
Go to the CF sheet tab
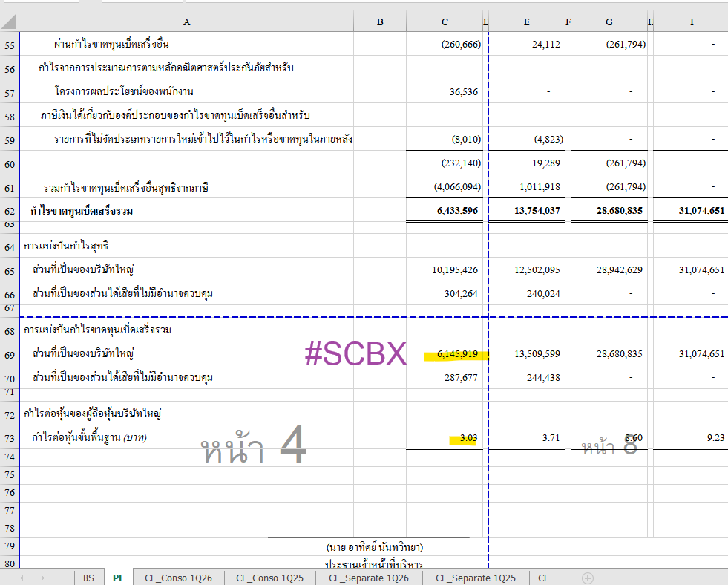coord(543,578)
